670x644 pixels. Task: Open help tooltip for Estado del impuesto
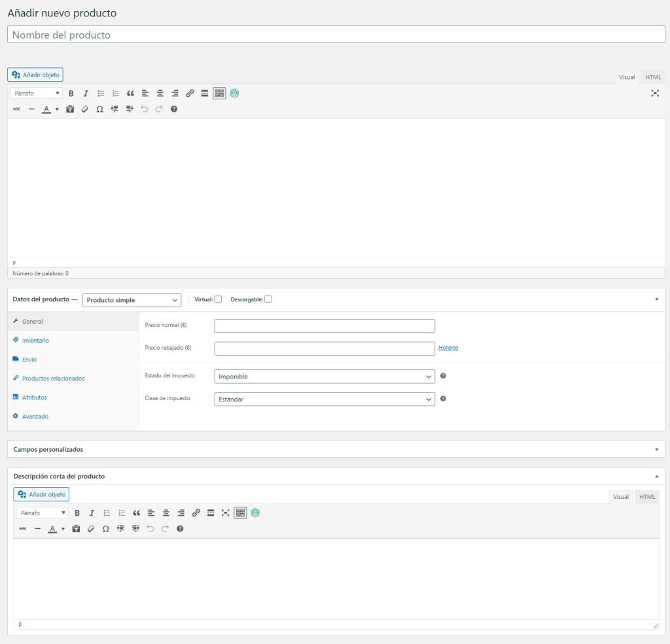443,376
